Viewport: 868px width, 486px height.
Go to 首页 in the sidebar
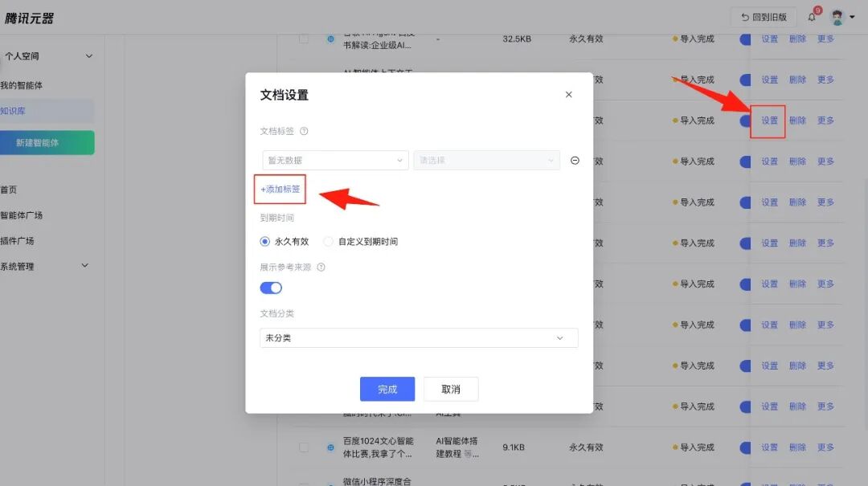click(x=8, y=190)
